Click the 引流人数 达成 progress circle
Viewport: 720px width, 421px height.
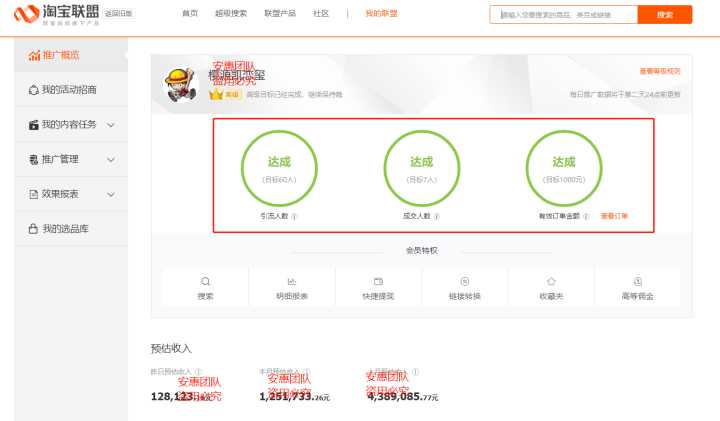pos(279,168)
